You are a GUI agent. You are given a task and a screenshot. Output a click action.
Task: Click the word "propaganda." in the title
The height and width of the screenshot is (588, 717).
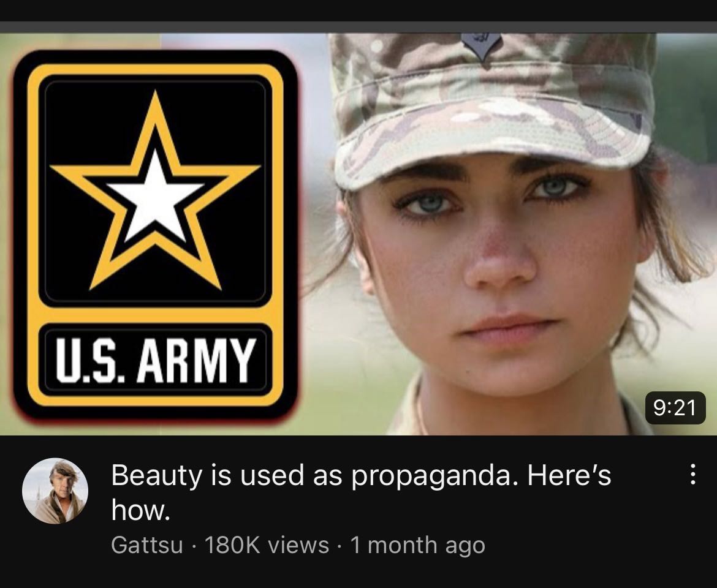point(435,477)
